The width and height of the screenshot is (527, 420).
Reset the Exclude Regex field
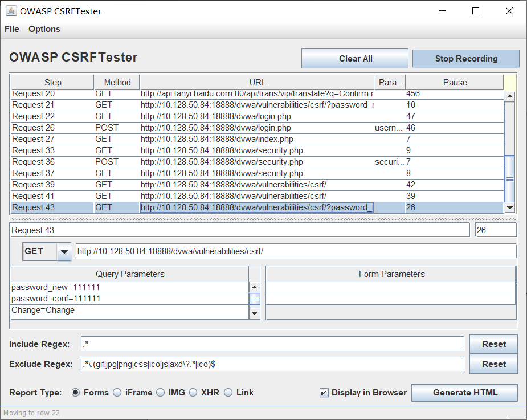493,364
